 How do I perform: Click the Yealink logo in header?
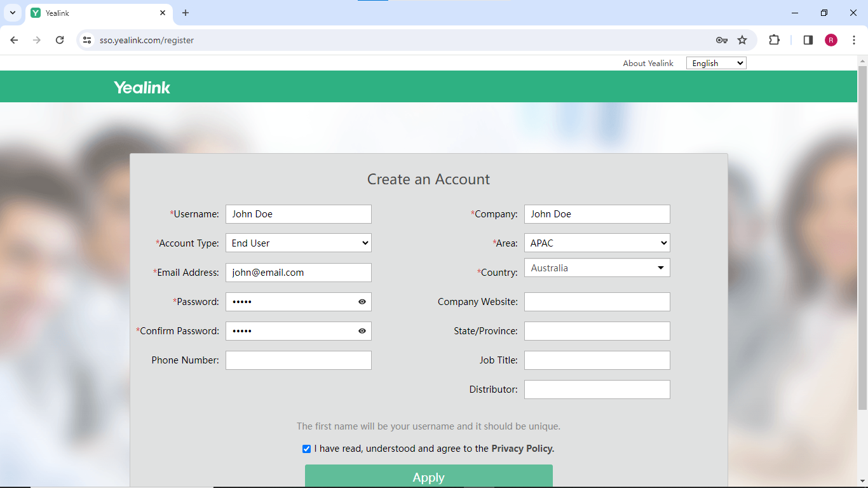tap(142, 87)
